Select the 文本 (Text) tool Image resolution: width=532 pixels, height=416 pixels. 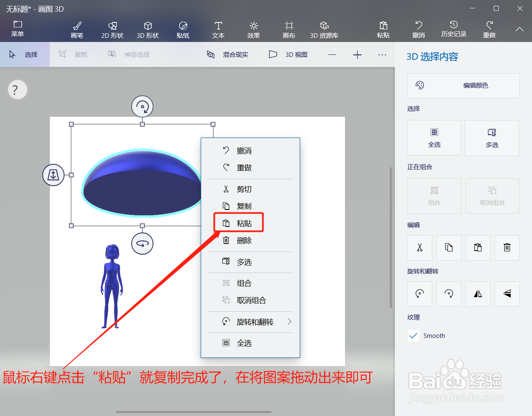click(x=218, y=29)
